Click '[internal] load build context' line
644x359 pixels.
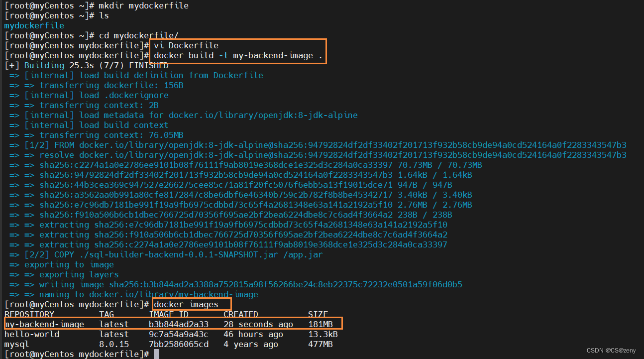89,125
